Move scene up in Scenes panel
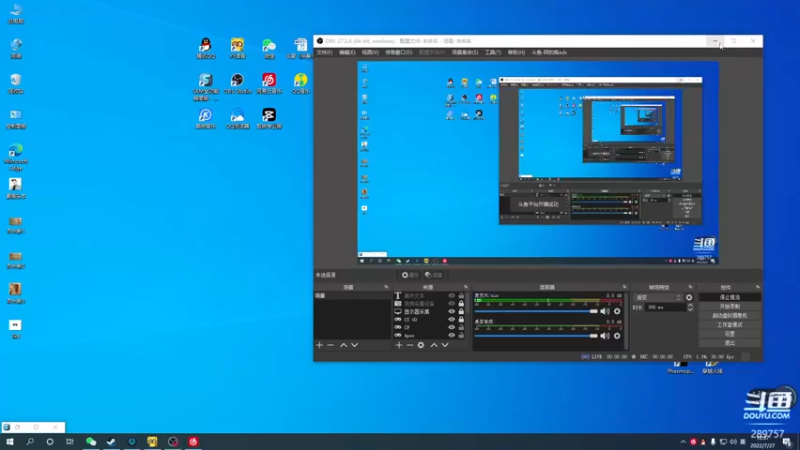 pos(343,345)
